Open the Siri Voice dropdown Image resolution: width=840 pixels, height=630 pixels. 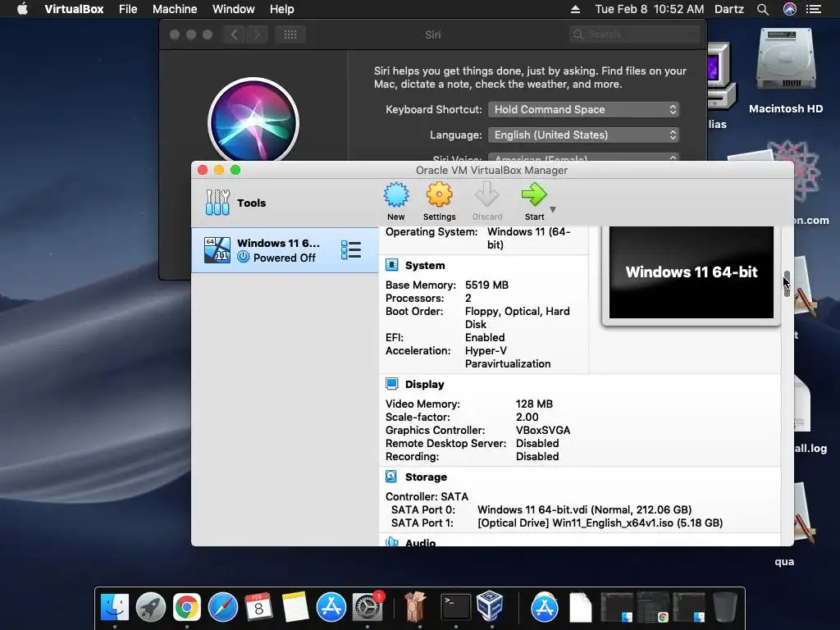click(x=584, y=157)
